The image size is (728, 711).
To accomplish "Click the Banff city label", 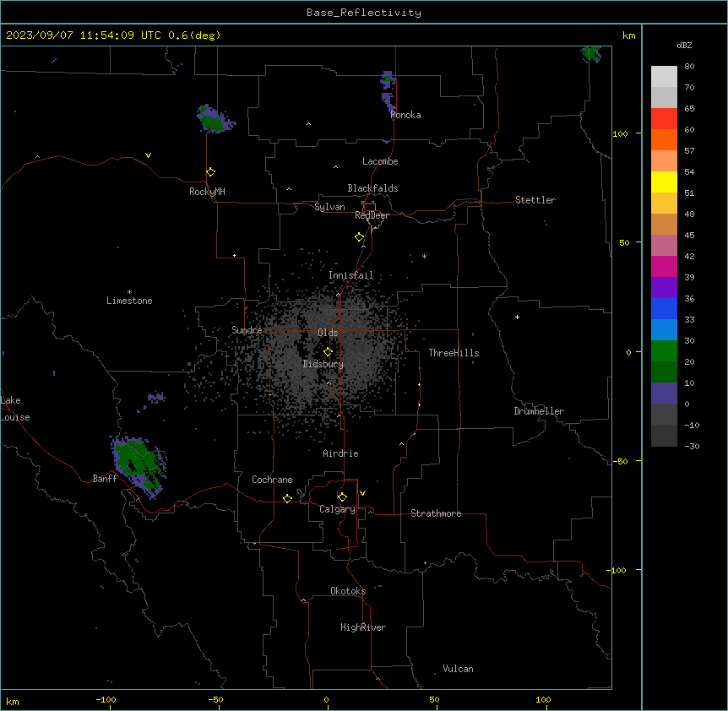I will click(x=105, y=479).
